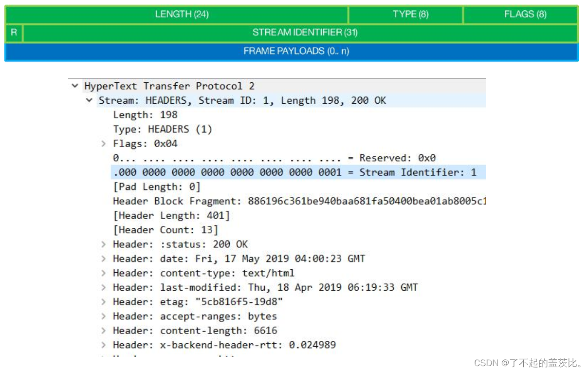Expand the Header: content-type: text/html entry
Viewport: 588px width, 372px height.
point(103,273)
